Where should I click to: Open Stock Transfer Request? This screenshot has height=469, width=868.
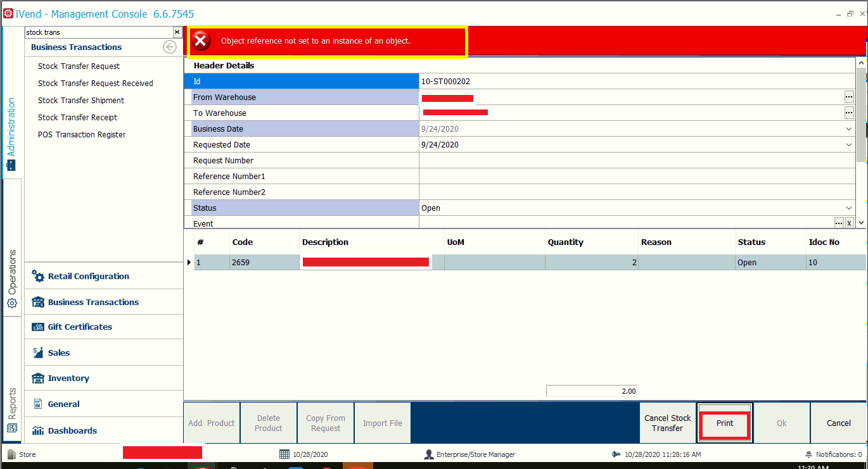[x=79, y=66]
